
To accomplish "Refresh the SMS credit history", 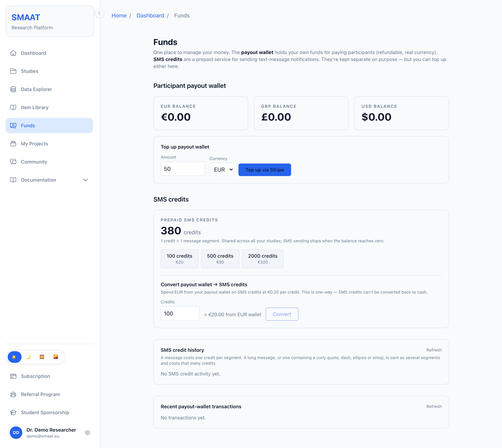I will 434,350.
